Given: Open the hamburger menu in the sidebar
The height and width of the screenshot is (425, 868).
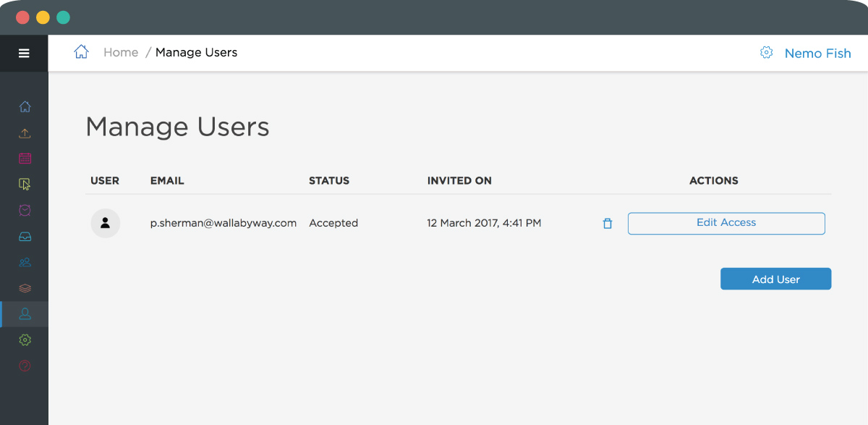Looking at the screenshot, I should click(24, 53).
